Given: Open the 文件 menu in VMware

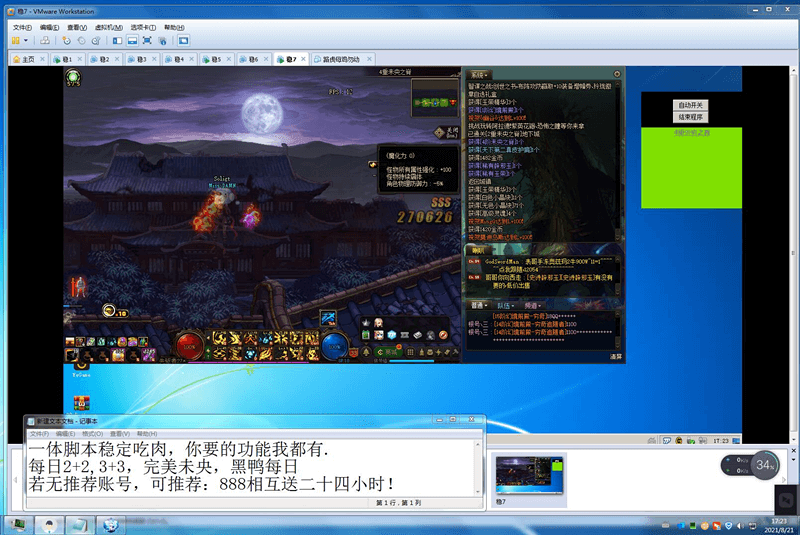Looking at the screenshot, I should click(x=22, y=28).
